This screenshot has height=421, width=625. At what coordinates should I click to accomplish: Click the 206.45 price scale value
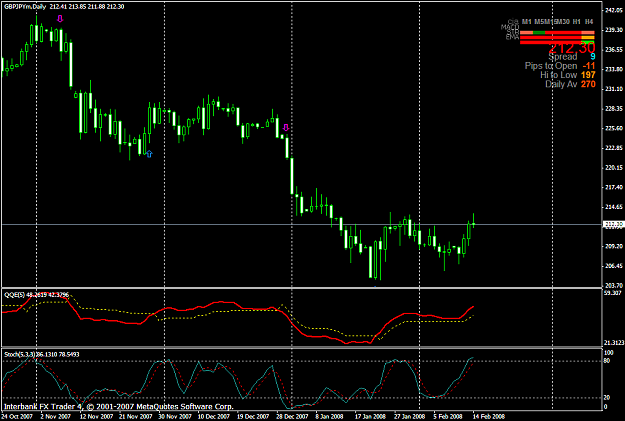(x=614, y=266)
